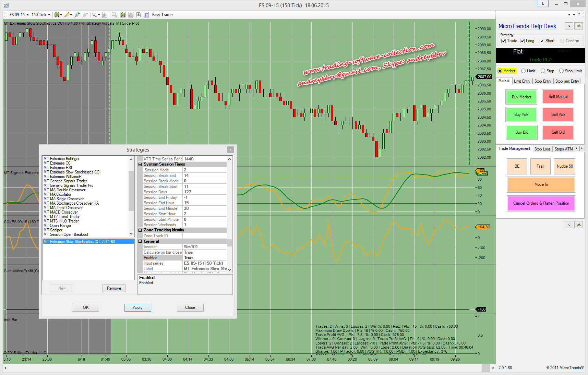Click the chart's horizontal scrollbar thumb
The width and height of the screenshot is (588, 375).
(x=485, y=368)
